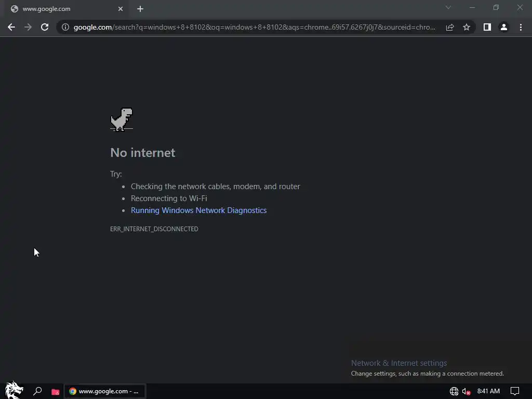Viewport: 532px width, 399px height.
Task: Click the No internet heading
Action: tap(143, 153)
